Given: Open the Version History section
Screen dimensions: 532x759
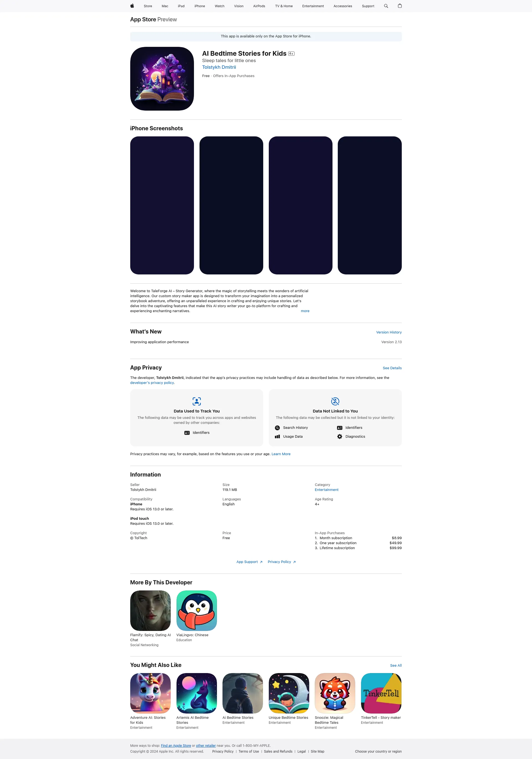Looking at the screenshot, I should click(388, 332).
